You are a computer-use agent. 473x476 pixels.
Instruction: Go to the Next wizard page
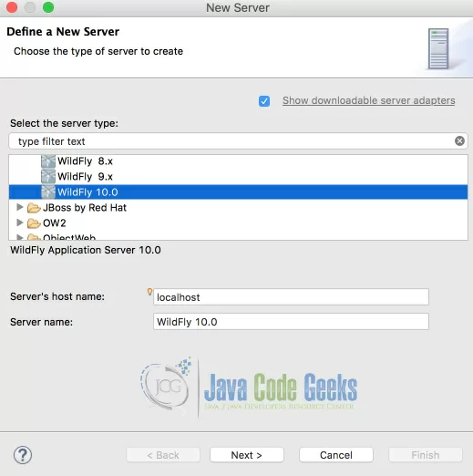click(x=247, y=455)
